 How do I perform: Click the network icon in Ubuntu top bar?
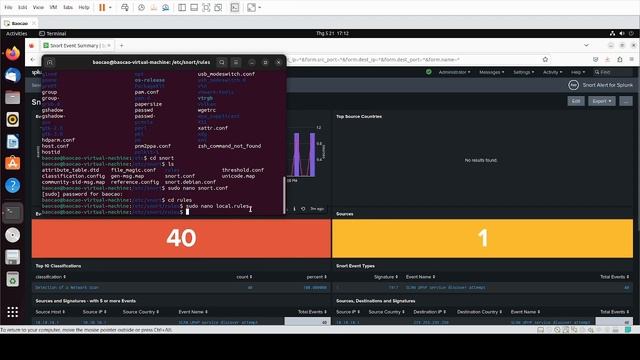[x=612, y=33]
